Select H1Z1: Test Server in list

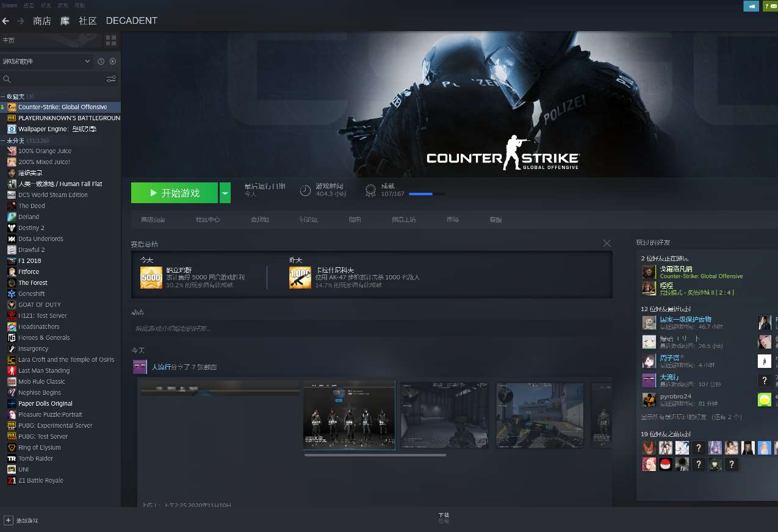43,315
